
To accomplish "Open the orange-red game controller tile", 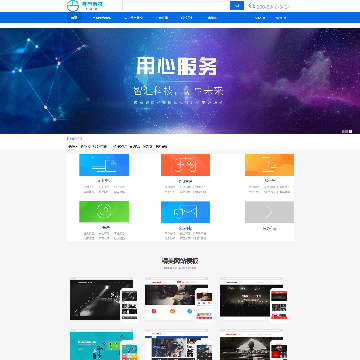I will click(x=185, y=165).
